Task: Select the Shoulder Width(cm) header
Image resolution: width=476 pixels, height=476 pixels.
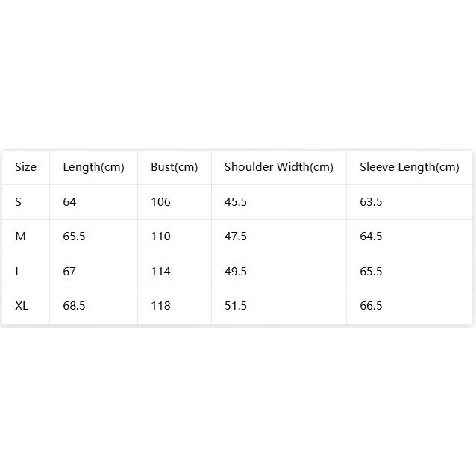Action: [279, 167]
